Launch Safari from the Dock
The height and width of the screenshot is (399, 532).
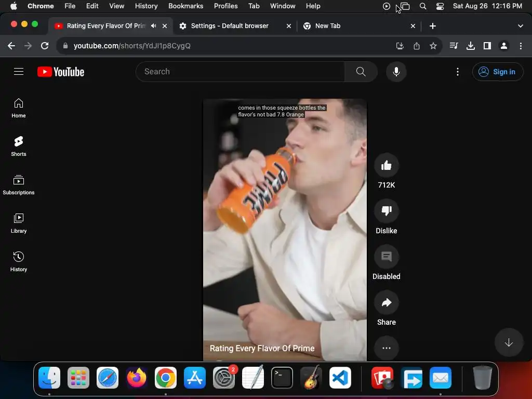[x=108, y=378]
